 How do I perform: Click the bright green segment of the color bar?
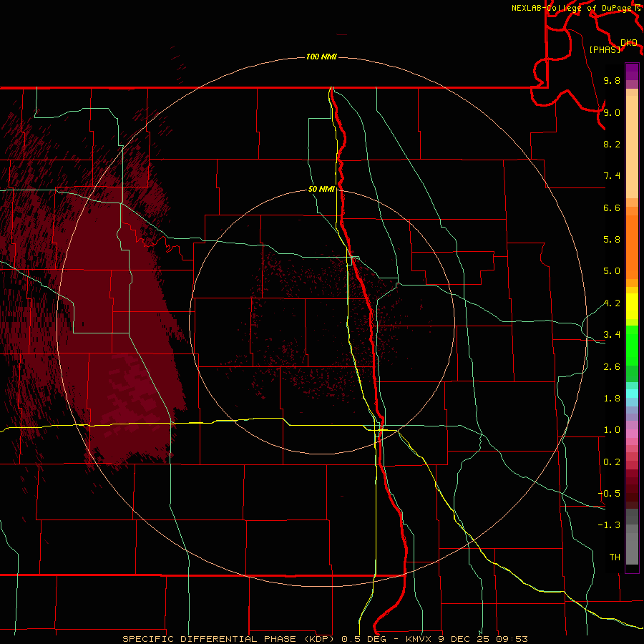click(x=632, y=346)
